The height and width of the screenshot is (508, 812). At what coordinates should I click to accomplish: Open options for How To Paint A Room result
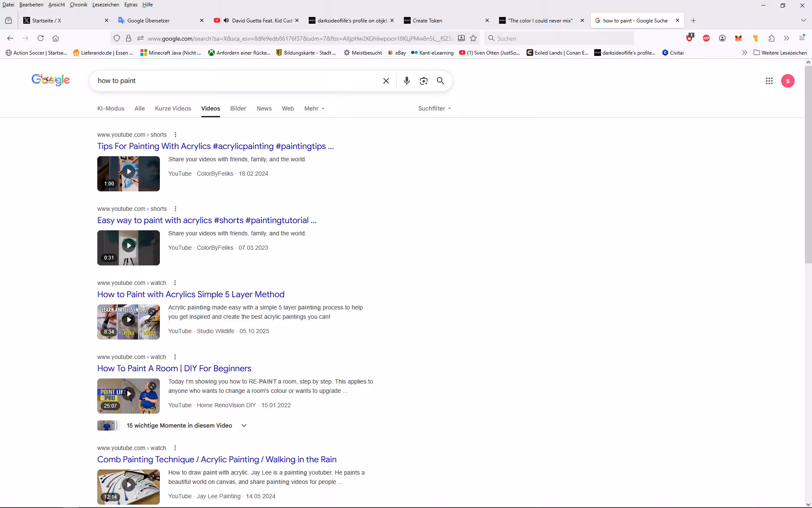pos(175,357)
